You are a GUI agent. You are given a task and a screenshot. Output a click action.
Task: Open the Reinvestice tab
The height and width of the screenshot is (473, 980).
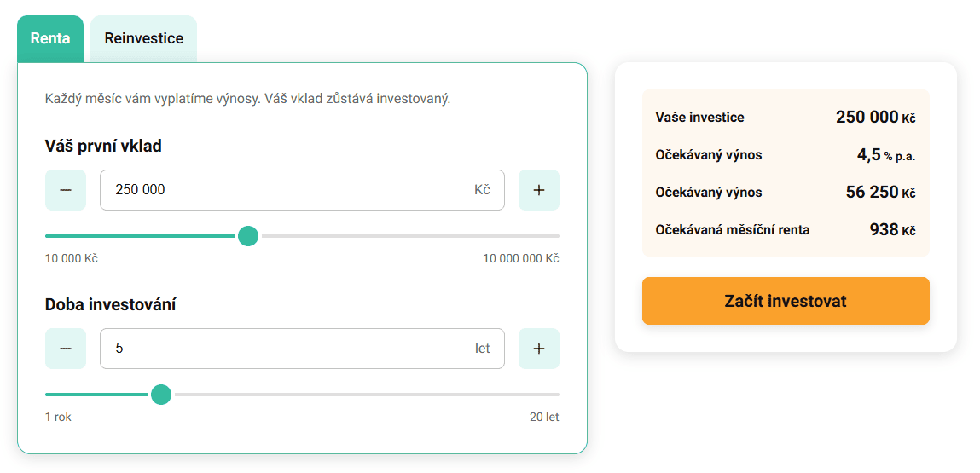[143, 39]
